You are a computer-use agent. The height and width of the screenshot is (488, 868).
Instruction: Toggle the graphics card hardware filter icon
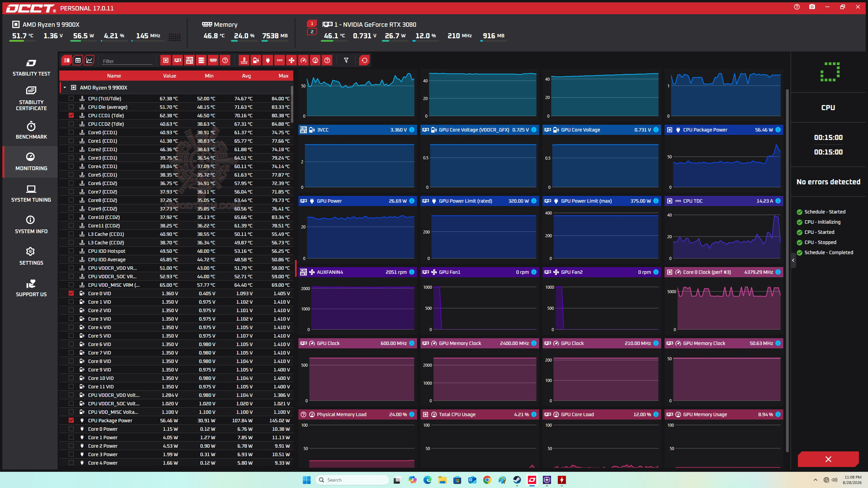tap(178, 61)
